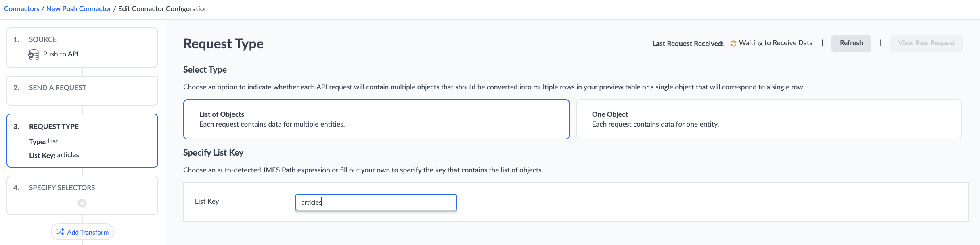
Task: Click the shuffle icon on Add Transform
Action: tap(60, 232)
